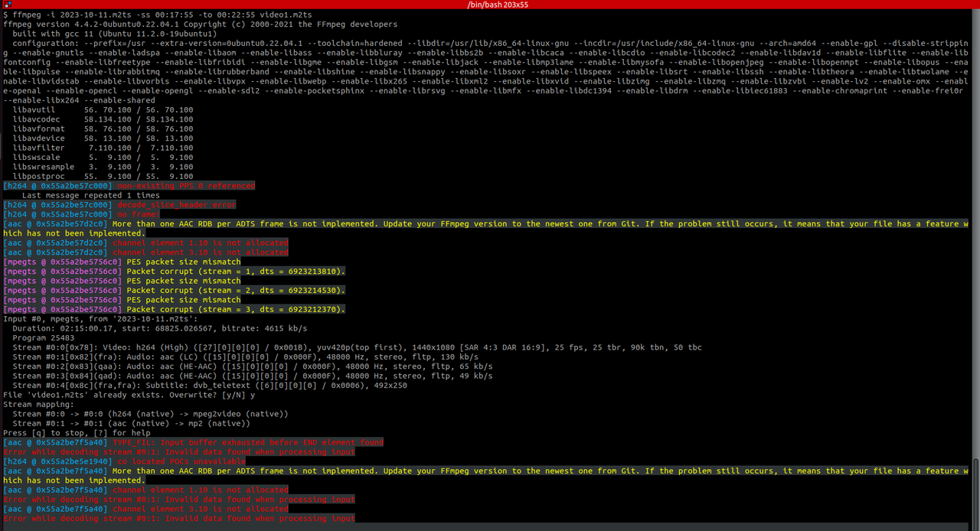Click 'h264 (native) -> mpeg2video (native)' mapping
The width and height of the screenshot is (980, 531).
coord(198,414)
